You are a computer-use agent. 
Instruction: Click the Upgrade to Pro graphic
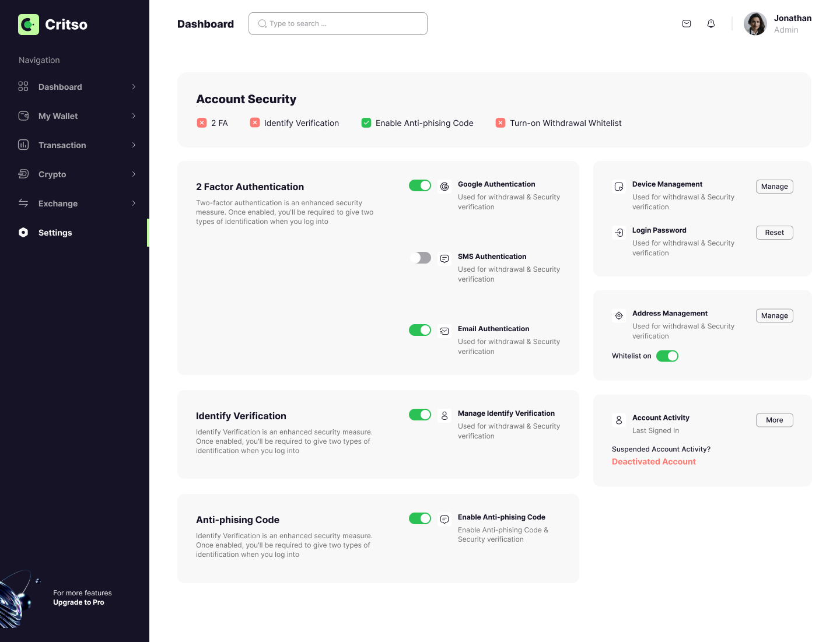20,599
